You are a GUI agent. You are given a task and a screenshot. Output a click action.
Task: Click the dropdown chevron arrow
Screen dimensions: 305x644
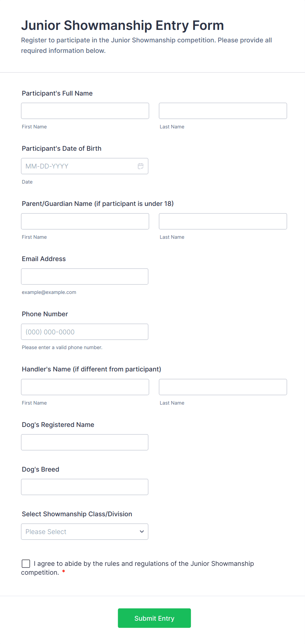click(142, 532)
